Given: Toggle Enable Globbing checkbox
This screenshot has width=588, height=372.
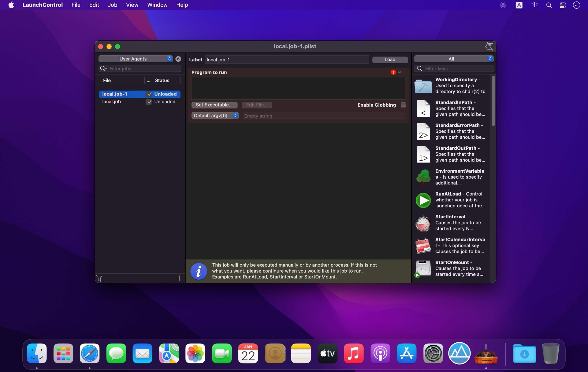Looking at the screenshot, I should 403,105.
